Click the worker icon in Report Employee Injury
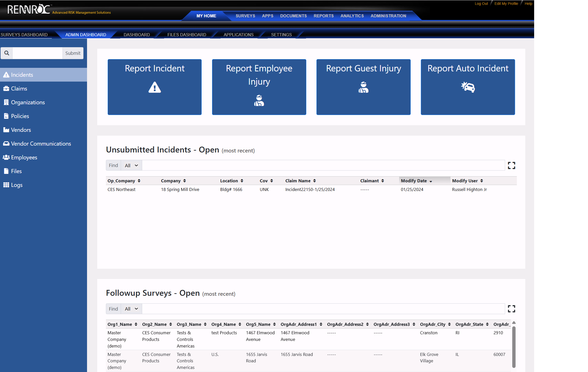The image size is (588, 372). click(x=259, y=100)
